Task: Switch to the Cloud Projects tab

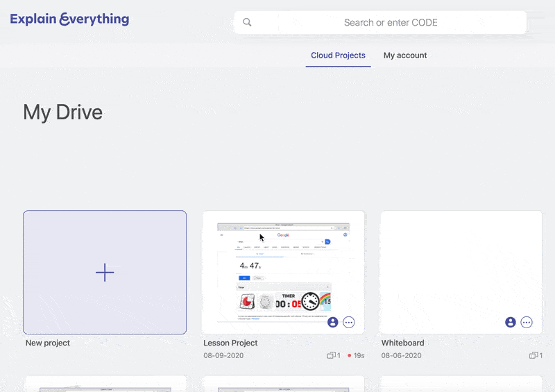Action: (338, 56)
